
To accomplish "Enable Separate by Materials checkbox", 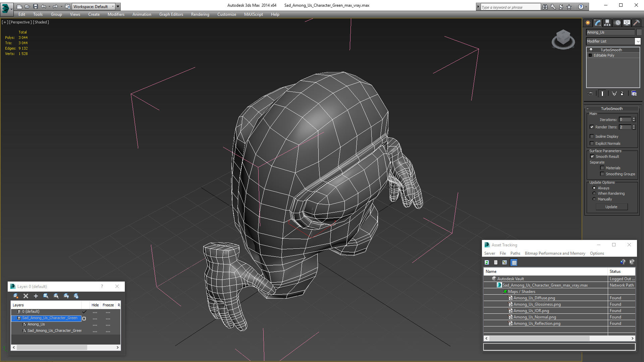I will coord(602,168).
